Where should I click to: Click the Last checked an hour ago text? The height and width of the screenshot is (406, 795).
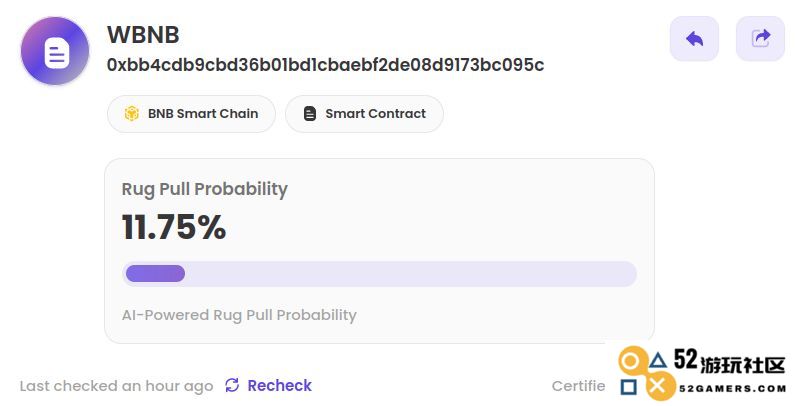pos(116,386)
